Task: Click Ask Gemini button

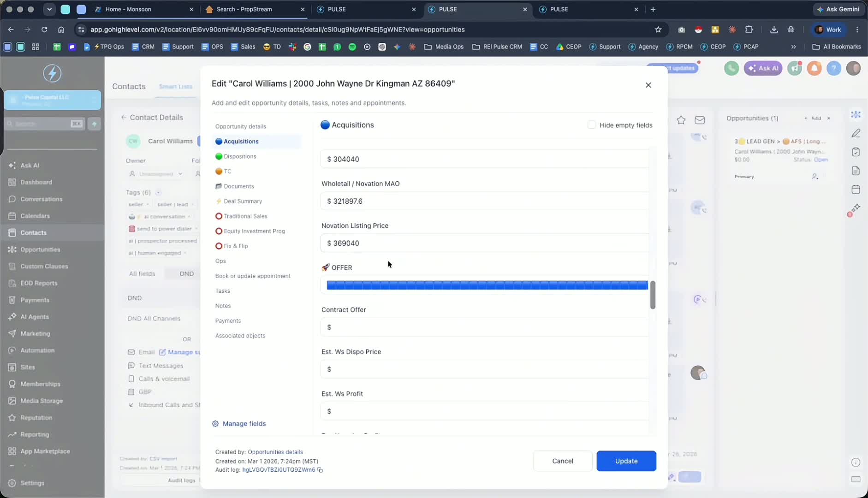Action: (x=838, y=9)
